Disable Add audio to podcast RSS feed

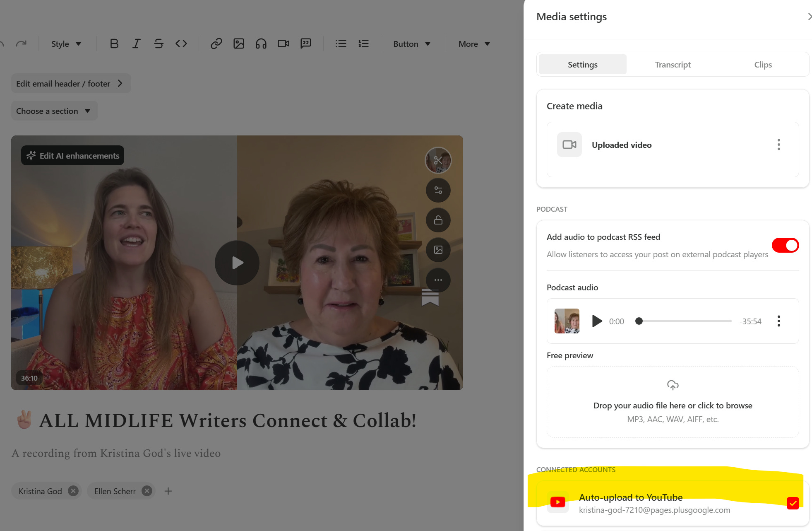pos(785,245)
